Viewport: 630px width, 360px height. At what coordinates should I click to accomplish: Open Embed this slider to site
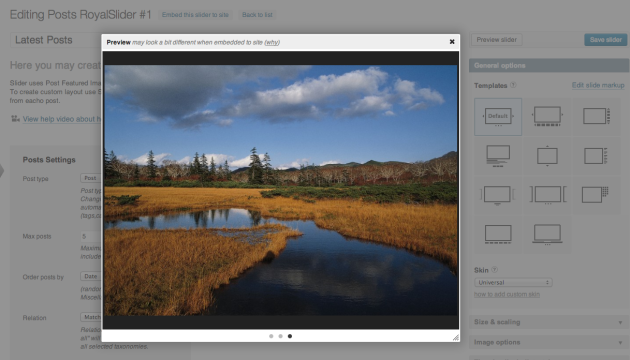(x=195, y=15)
